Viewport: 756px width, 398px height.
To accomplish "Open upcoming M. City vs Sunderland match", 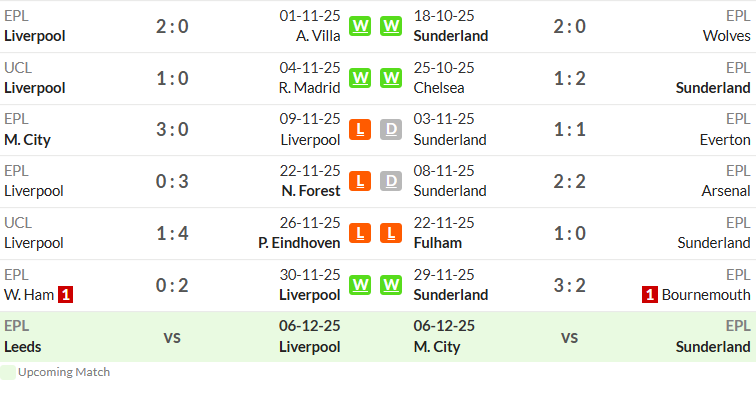I will pos(581,337).
